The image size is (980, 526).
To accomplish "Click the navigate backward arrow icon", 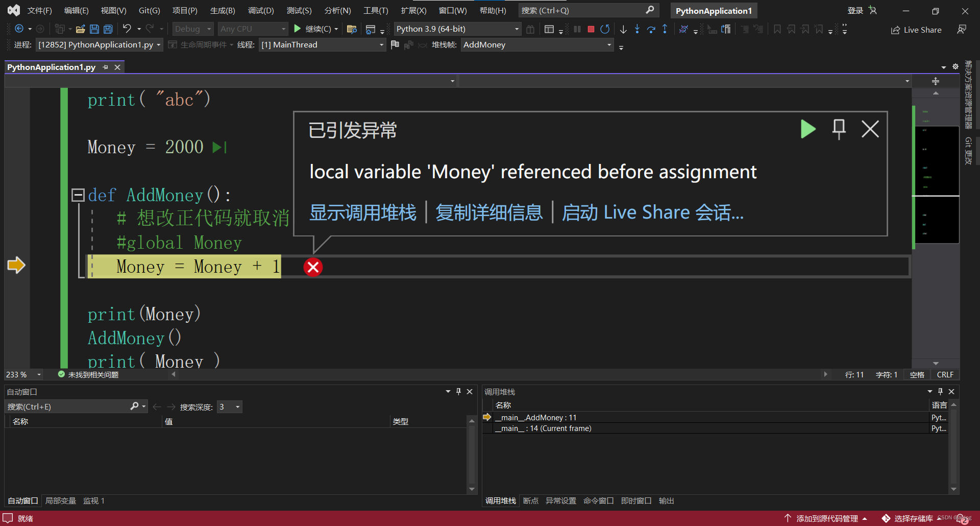I will coord(19,29).
